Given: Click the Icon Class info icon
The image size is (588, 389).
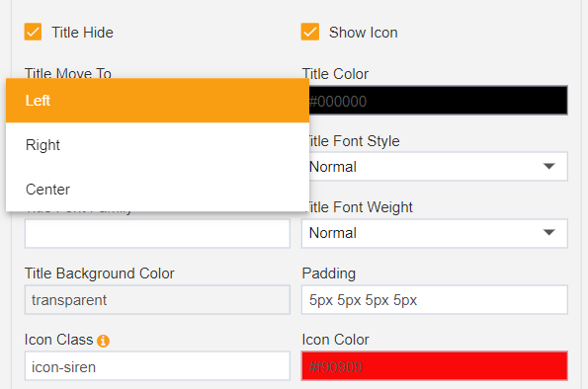Looking at the screenshot, I should [x=103, y=341].
